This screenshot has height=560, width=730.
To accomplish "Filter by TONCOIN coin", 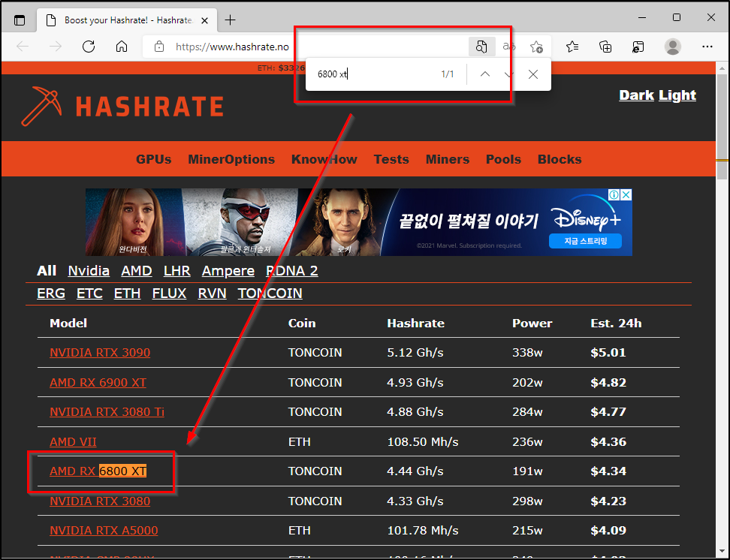I will pos(270,294).
